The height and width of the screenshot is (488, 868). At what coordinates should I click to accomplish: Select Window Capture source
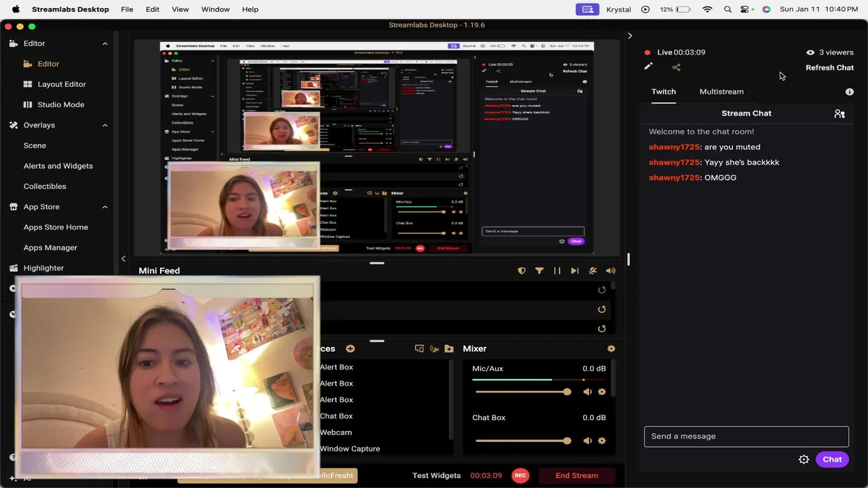coord(350,449)
